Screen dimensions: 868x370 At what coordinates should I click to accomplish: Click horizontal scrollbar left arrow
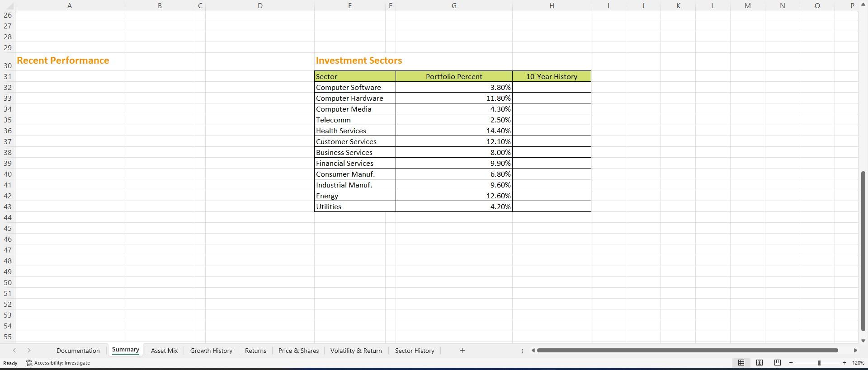click(533, 351)
